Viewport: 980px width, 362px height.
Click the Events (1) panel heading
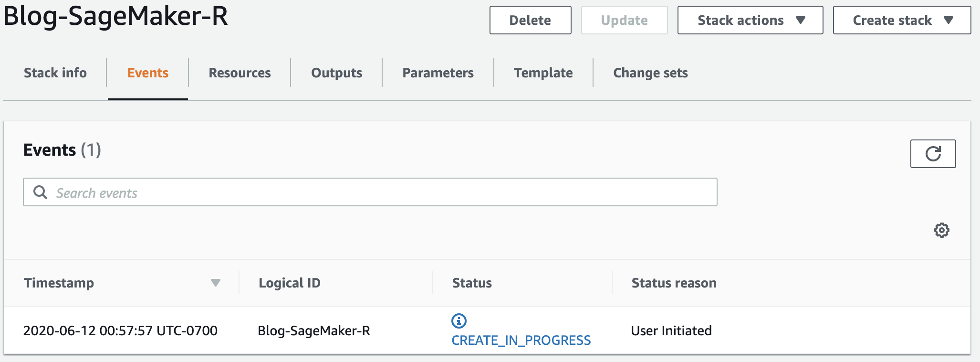(x=62, y=150)
